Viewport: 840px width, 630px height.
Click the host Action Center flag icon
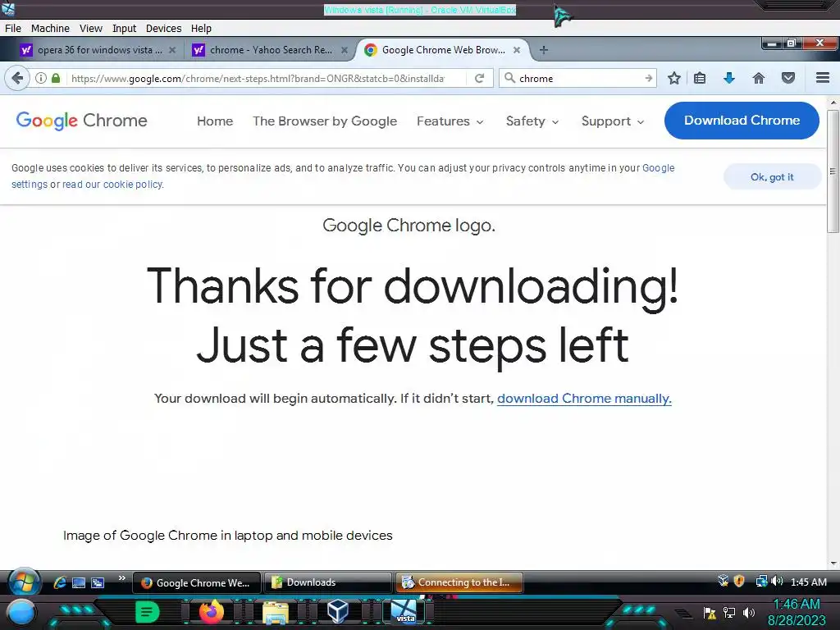point(710,612)
